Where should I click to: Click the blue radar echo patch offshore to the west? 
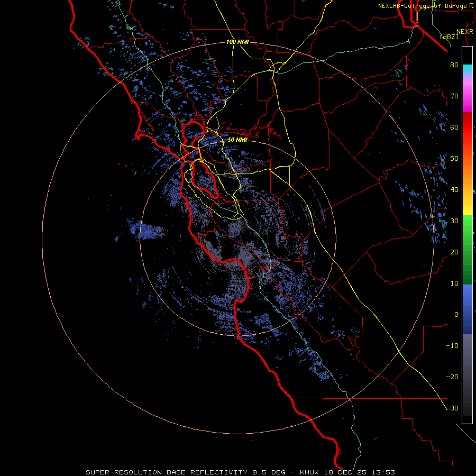(148, 230)
